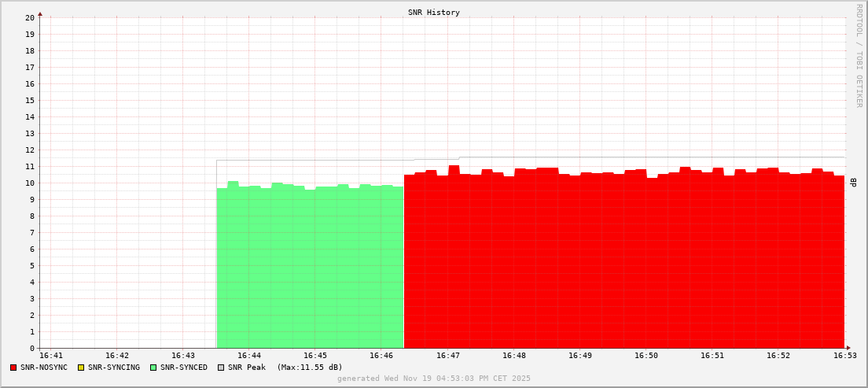Click the yellow SNR-SYNCING legend swatch
868x388 pixels.
[81, 368]
